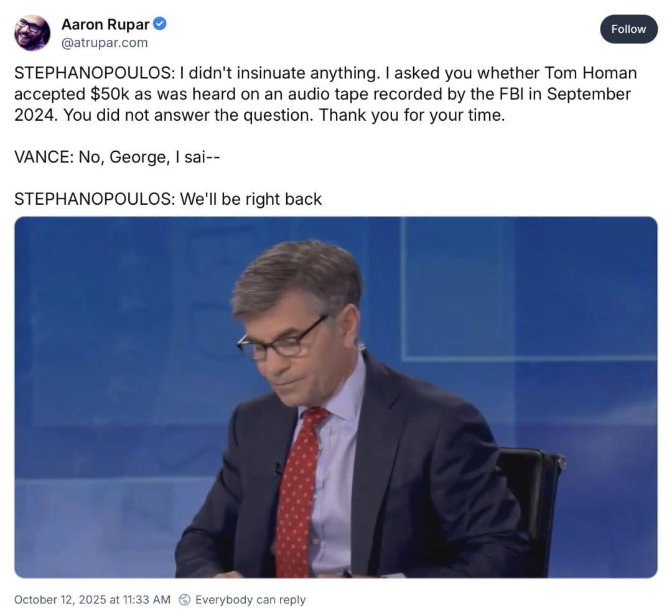Viewport: 672px width, 616px height.
Task: Click the "We'll be right back" line
Action: pyautogui.click(x=168, y=199)
